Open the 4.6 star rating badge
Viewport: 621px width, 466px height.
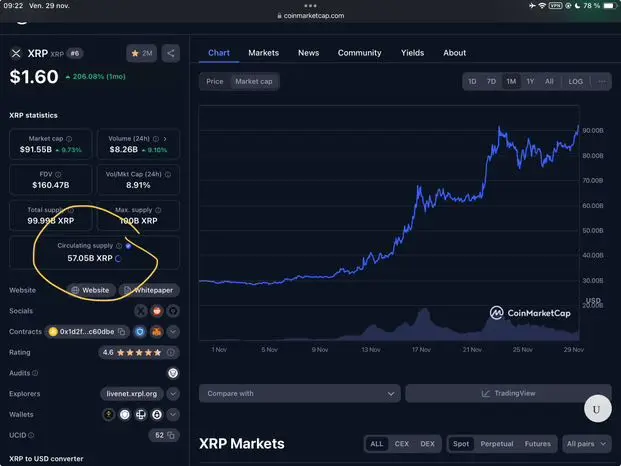pos(139,352)
